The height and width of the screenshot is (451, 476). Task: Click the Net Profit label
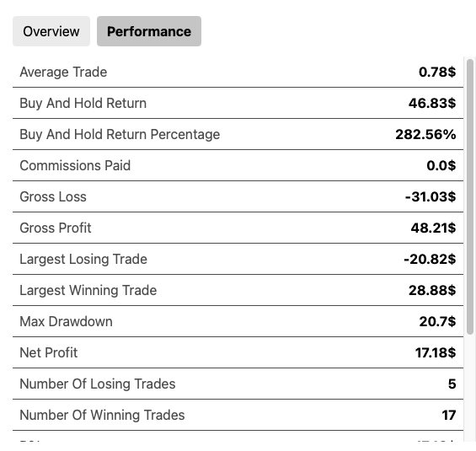49,352
